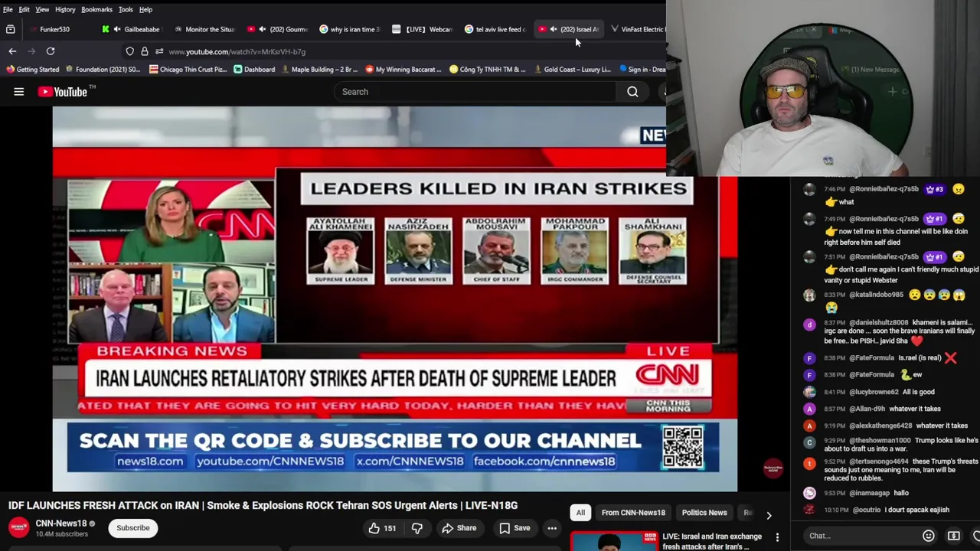The image size is (980, 551).
Task: Open the Foundation (2021) bookmark
Action: coord(103,70)
